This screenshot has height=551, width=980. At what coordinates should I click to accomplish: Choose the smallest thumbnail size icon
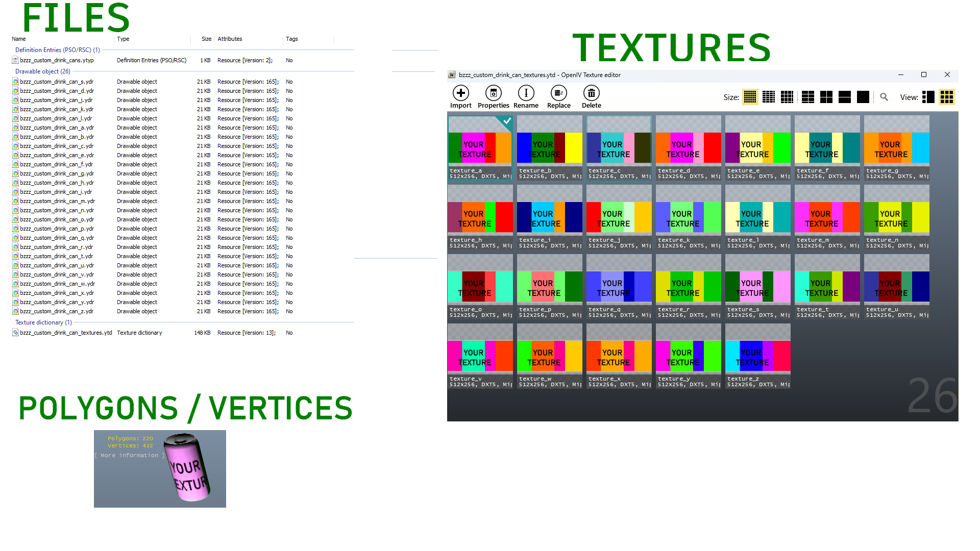pos(750,97)
